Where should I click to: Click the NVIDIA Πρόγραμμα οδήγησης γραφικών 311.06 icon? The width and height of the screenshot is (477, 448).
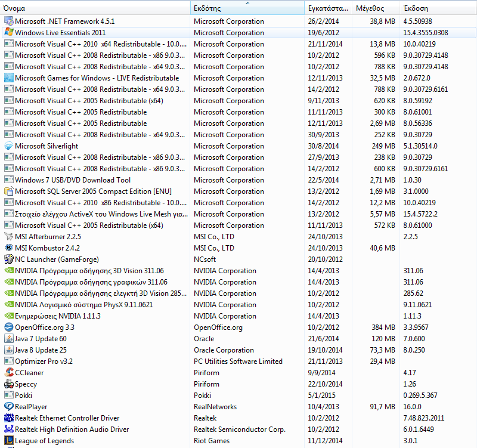[9, 282]
